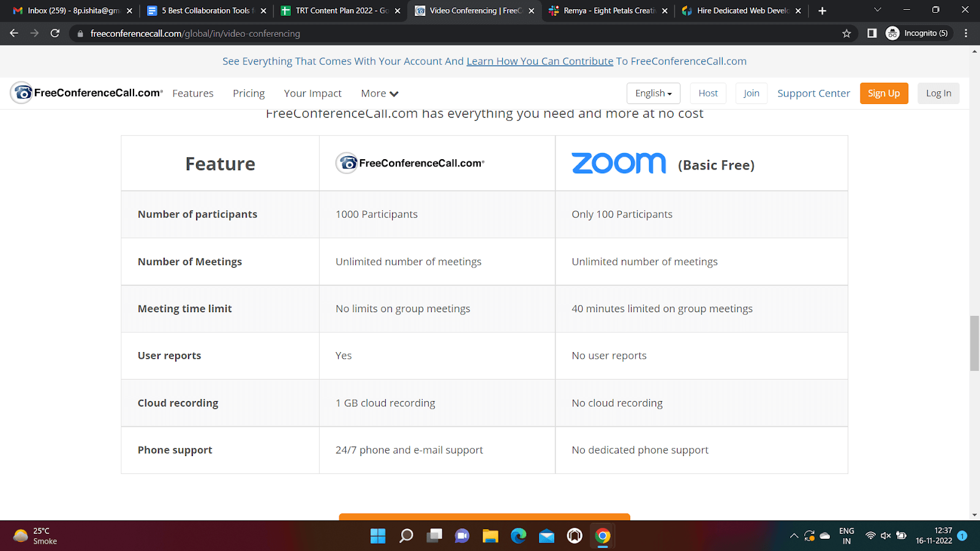View site information lock icon
The height and width of the screenshot is (551, 980).
[x=80, y=34]
